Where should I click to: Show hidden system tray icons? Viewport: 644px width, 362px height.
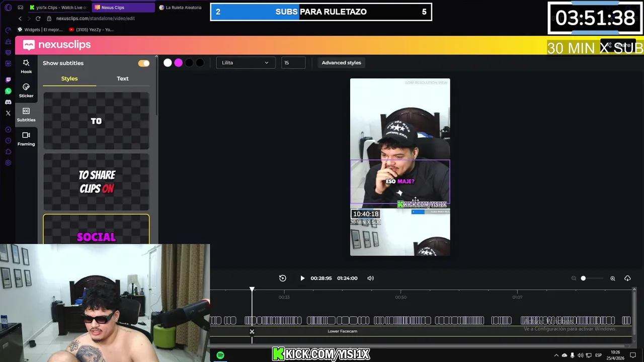click(x=556, y=355)
